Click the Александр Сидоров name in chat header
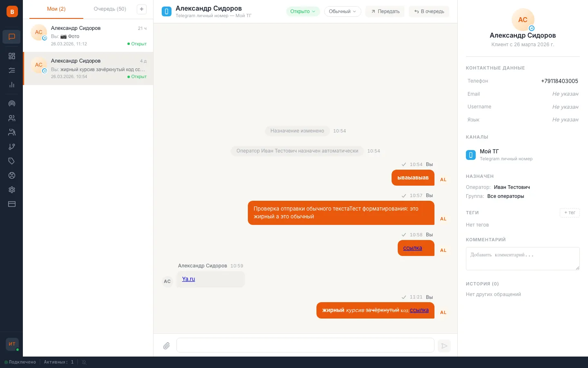The width and height of the screenshot is (588, 368). point(209,8)
